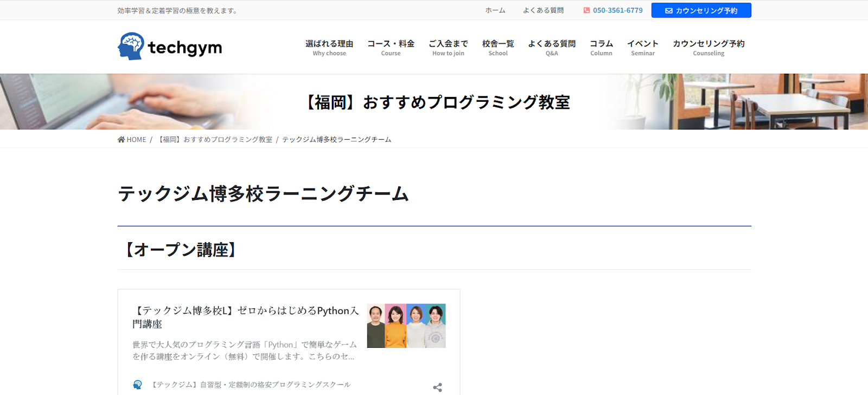Open the コラム Column menu

click(601, 48)
